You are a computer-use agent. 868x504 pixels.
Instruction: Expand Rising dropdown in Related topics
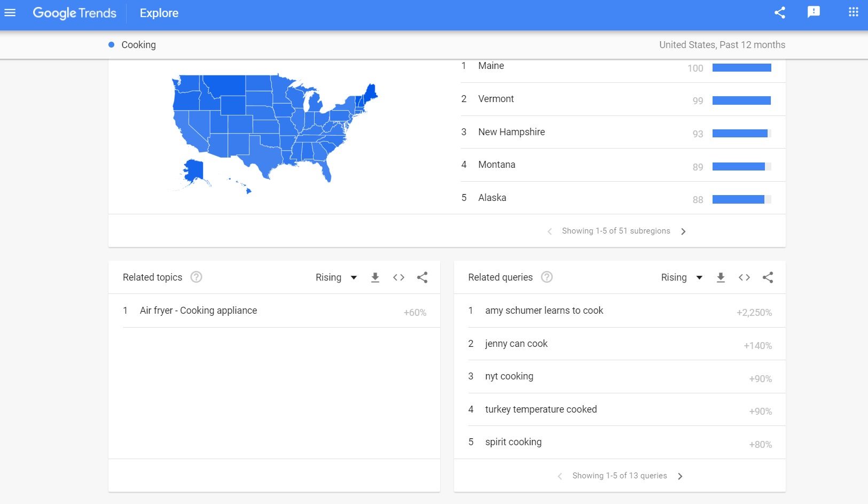pyautogui.click(x=337, y=277)
